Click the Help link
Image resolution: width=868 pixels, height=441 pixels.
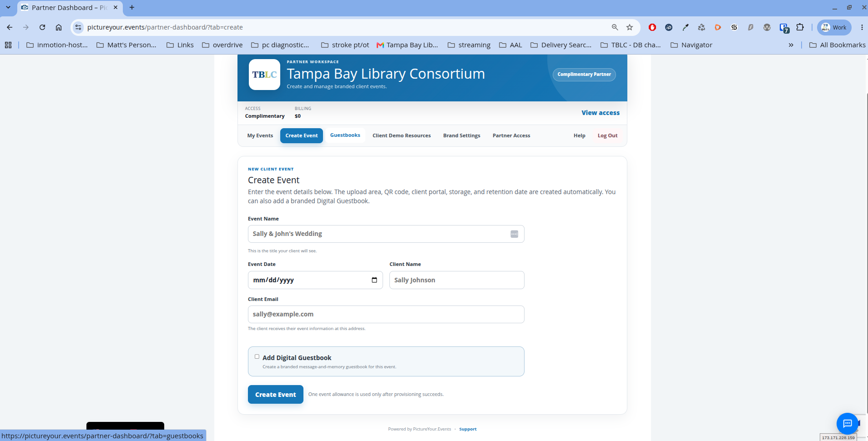(x=580, y=135)
